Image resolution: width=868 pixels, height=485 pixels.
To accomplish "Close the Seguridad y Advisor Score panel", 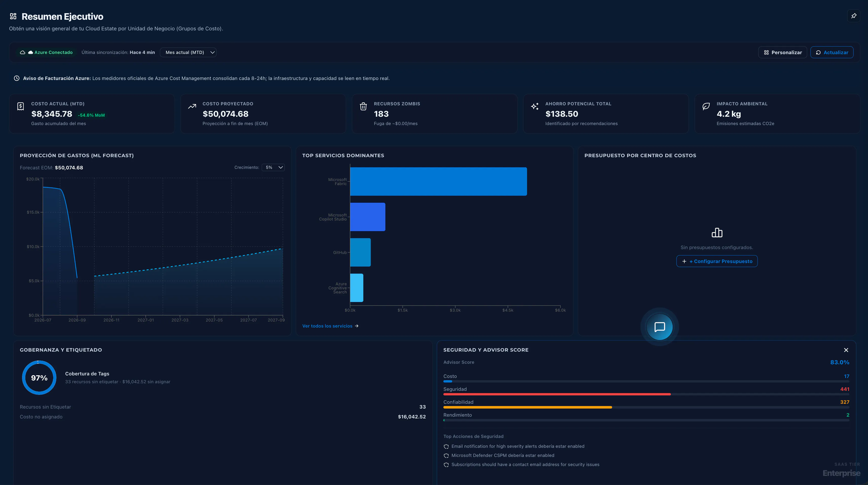I will tap(846, 350).
